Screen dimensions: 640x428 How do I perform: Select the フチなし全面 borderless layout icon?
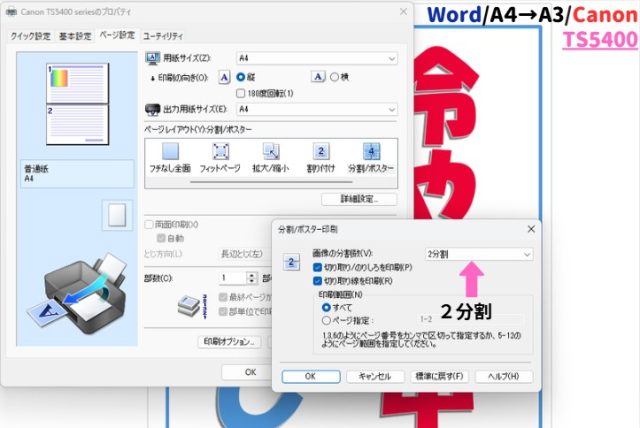click(x=170, y=152)
